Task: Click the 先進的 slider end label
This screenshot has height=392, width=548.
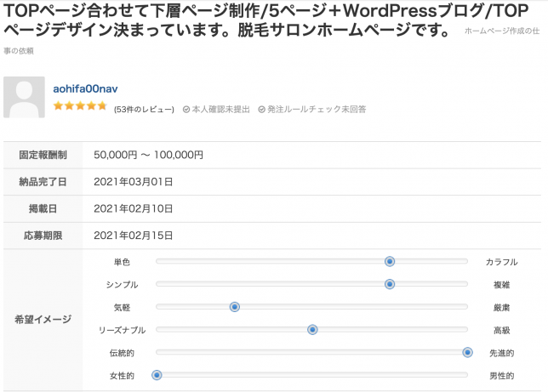Action: tap(501, 353)
